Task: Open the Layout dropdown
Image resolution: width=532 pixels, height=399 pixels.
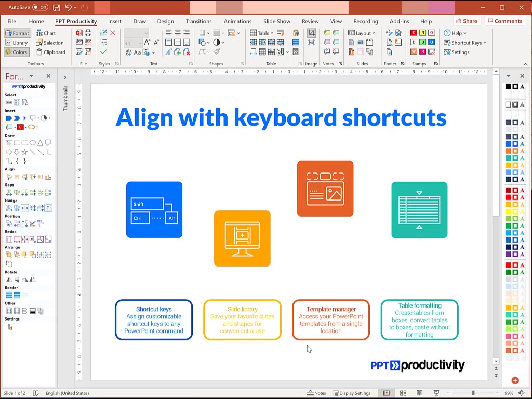Action: pyautogui.click(x=362, y=33)
